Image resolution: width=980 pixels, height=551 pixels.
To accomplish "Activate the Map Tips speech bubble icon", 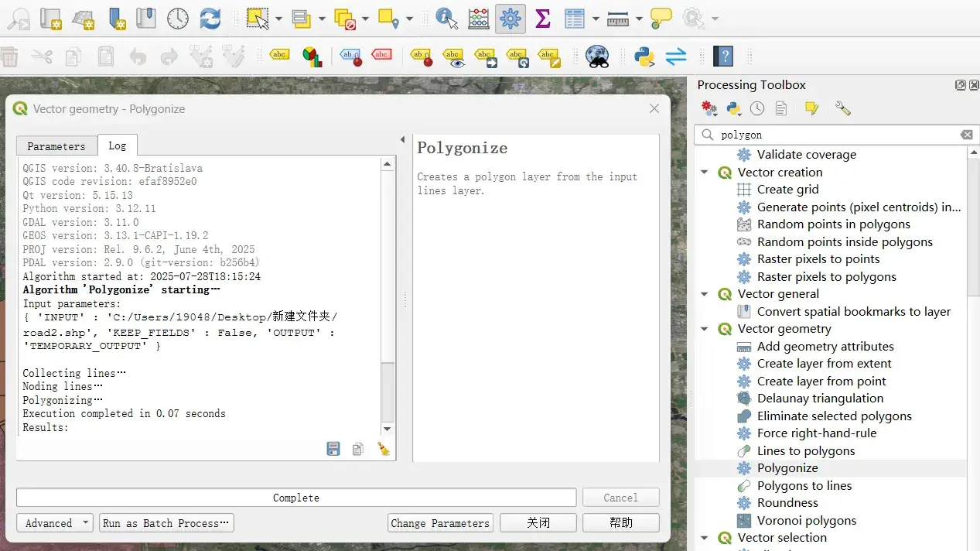I will (661, 18).
